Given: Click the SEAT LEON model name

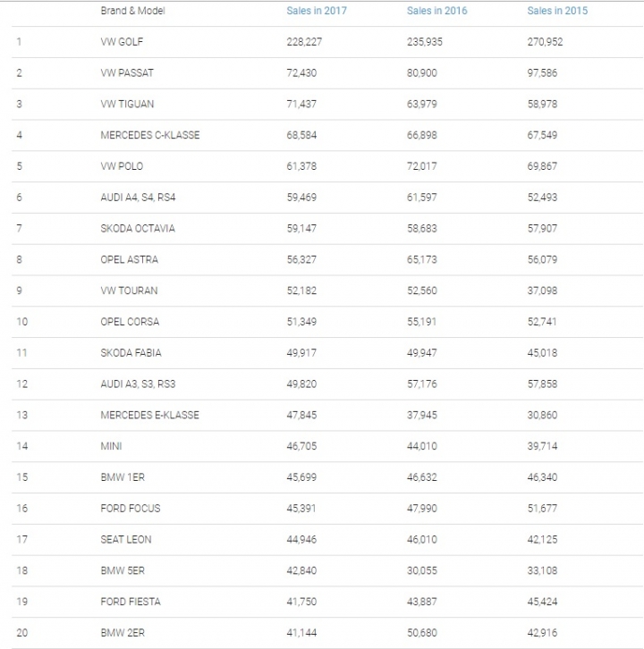Looking at the screenshot, I should click(x=126, y=539).
